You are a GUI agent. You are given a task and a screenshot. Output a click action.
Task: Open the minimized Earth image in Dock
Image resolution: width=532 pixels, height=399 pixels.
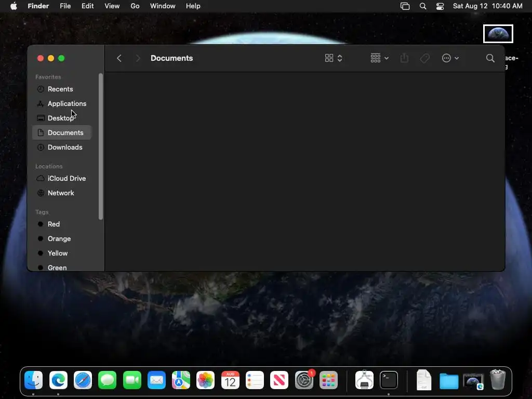coord(473,381)
